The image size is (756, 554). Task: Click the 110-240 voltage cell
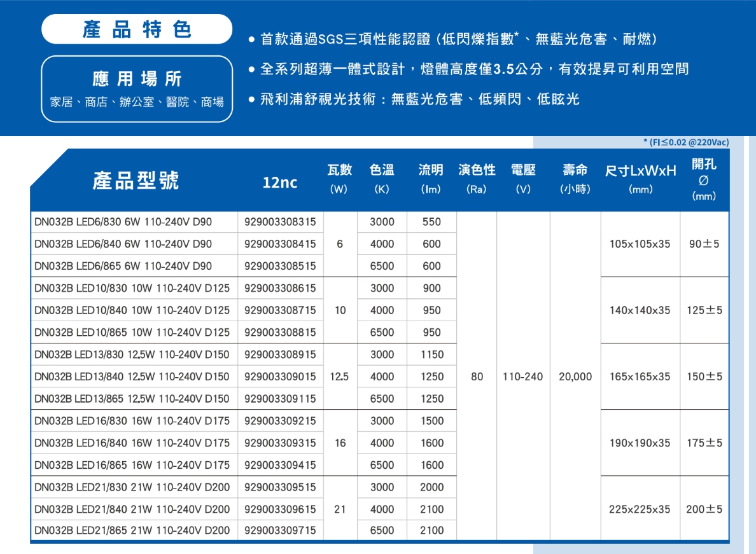pos(523,377)
